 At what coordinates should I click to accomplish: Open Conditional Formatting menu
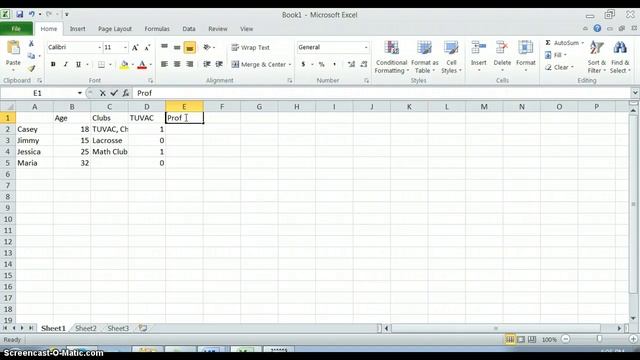coord(391,57)
